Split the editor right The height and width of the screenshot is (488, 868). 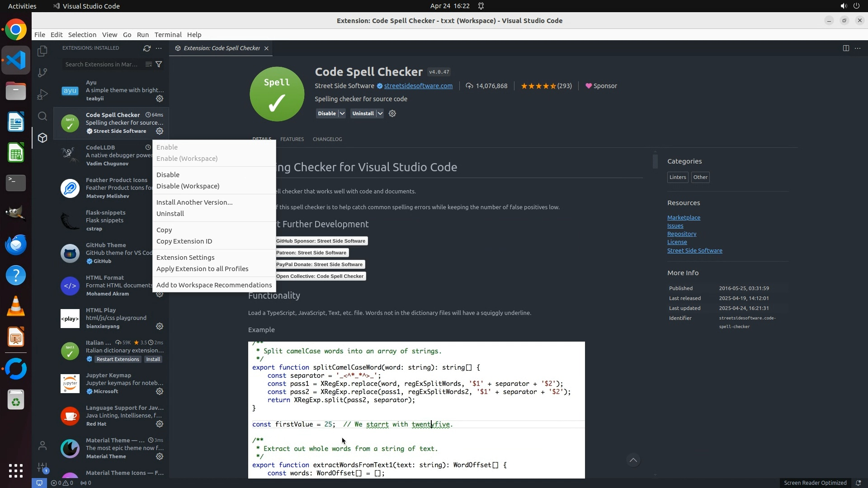846,48
